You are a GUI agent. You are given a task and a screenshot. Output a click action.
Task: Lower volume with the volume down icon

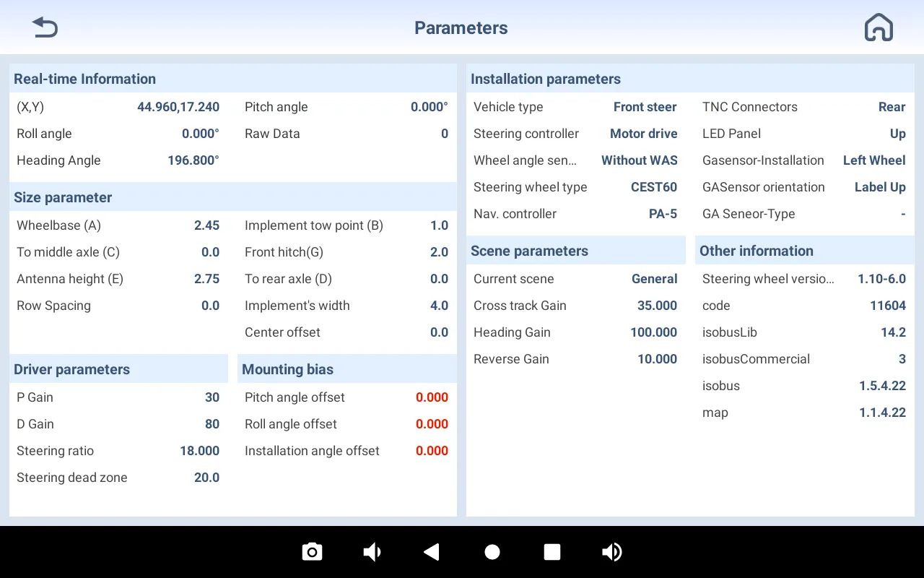pyautogui.click(x=372, y=552)
